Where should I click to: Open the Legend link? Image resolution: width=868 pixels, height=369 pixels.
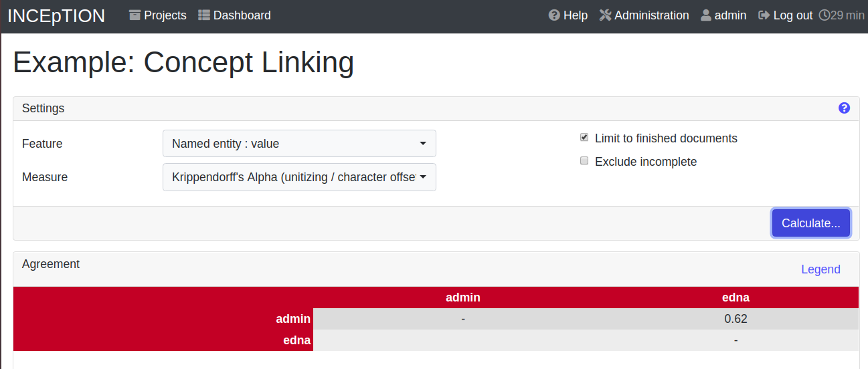click(820, 269)
